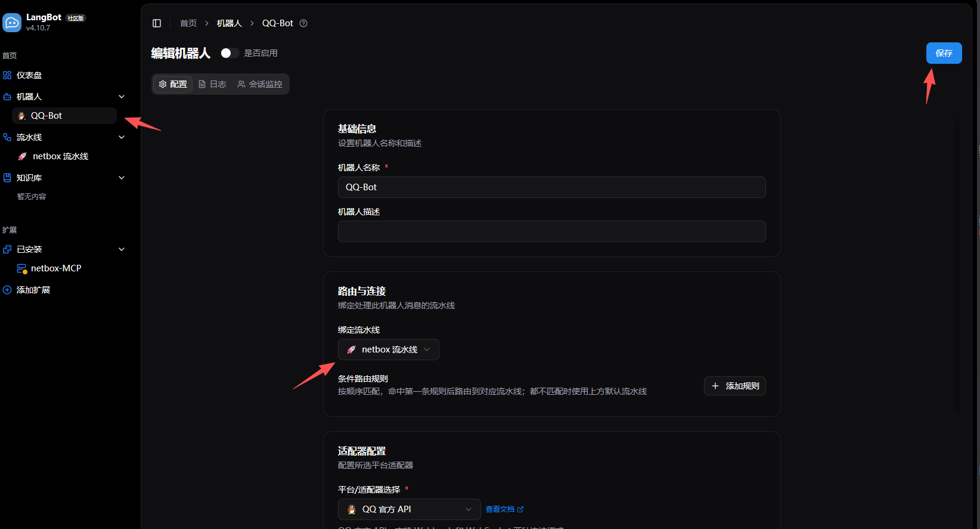Click the 添加规则 button
980x529 pixels.
[x=735, y=386]
